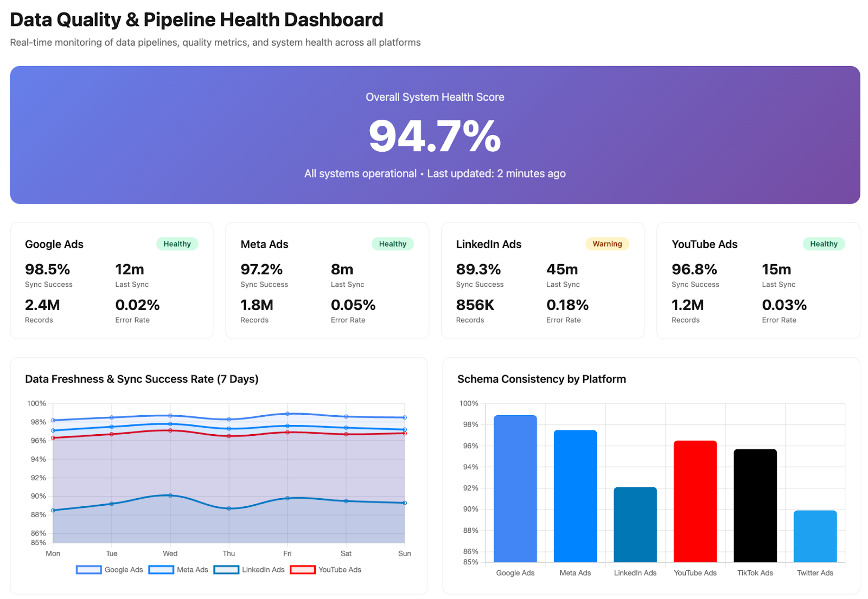The height and width of the screenshot is (599, 868).
Task: Expand the LinkedIn Ads platform card
Action: tap(542, 281)
